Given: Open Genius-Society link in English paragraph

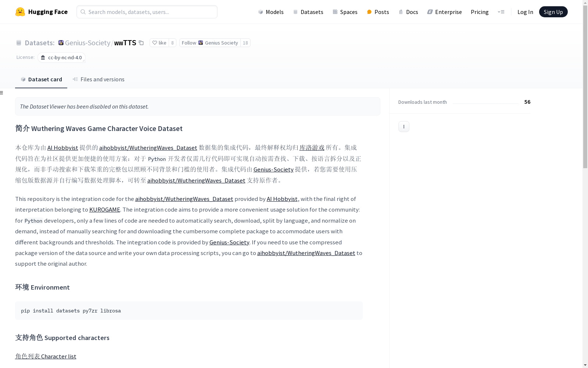Looking at the screenshot, I should [229, 242].
